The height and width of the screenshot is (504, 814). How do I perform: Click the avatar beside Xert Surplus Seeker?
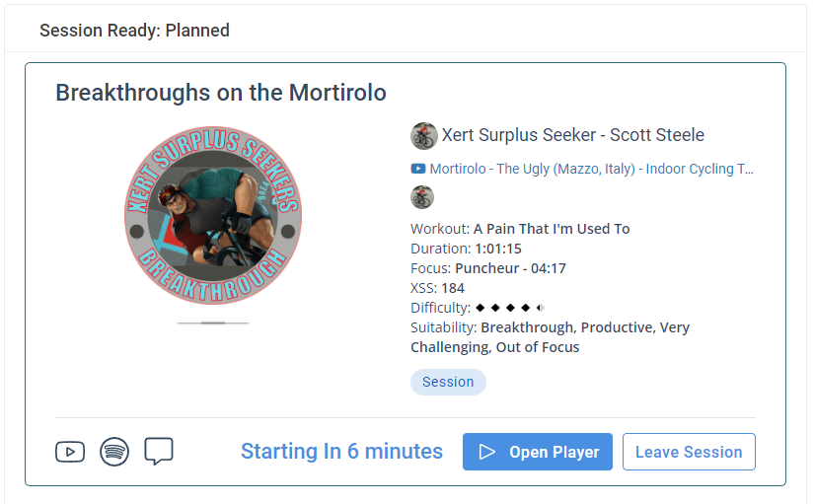[423, 135]
